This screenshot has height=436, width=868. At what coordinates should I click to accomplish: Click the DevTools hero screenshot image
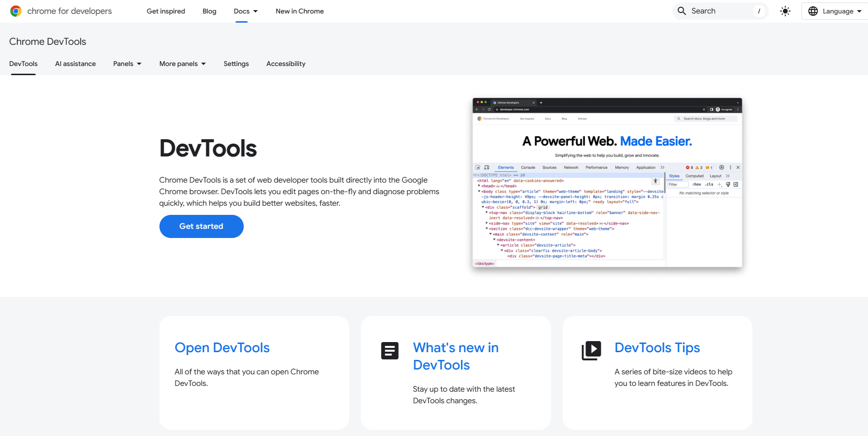[607, 183]
